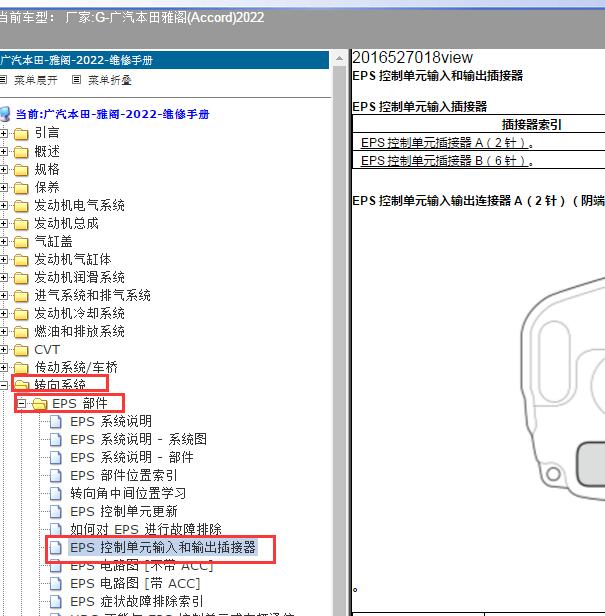Image resolution: width=605 pixels, height=616 pixels.
Task: Open link EPS 控制单元插接器 B (6 针)
Action: pyautogui.click(x=447, y=161)
